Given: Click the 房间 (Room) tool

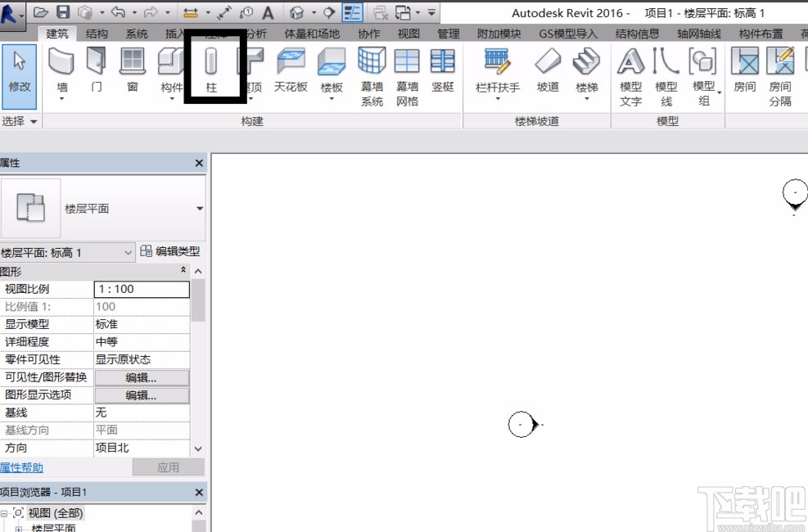Looking at the screenshot, I should click(744, 70).
